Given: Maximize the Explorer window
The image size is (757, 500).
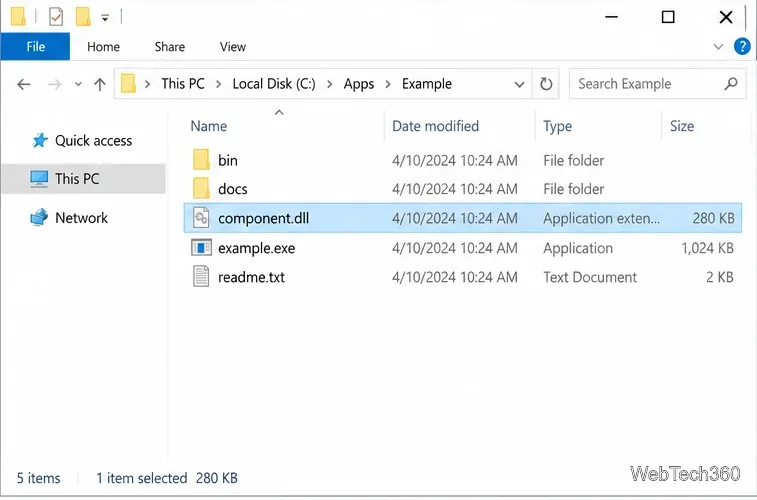Looking at the screenshot, I should (668, 17).
